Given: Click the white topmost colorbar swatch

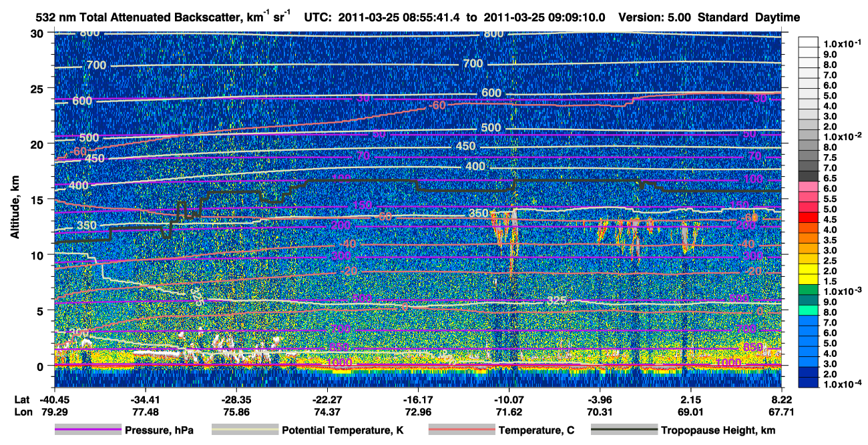Looking at the screenshot, I should click(x=809, y=41).
